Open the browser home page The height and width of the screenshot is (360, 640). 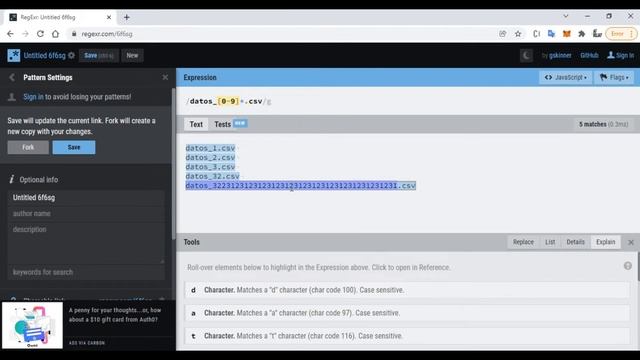click(56, 34)
